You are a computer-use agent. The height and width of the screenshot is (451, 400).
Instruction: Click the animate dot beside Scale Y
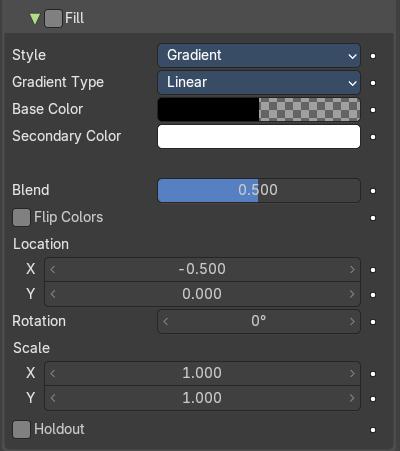coord(373,399)
